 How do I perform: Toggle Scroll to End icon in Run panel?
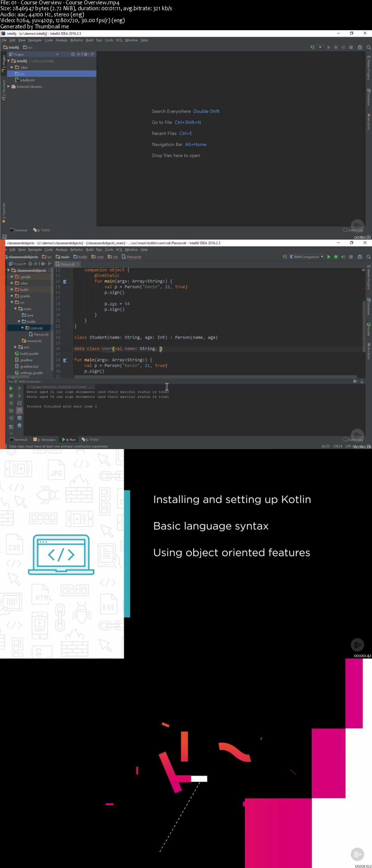pyautogui.click(x=20, y=411)
